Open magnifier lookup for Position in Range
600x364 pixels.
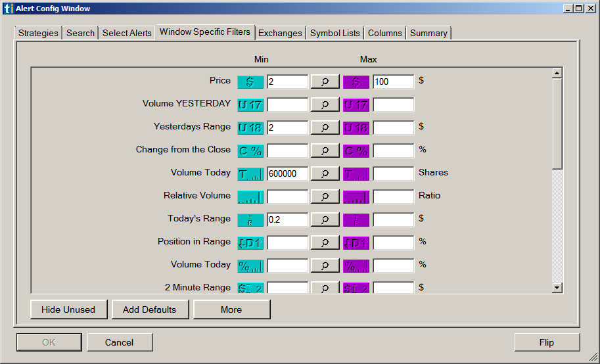325,242
